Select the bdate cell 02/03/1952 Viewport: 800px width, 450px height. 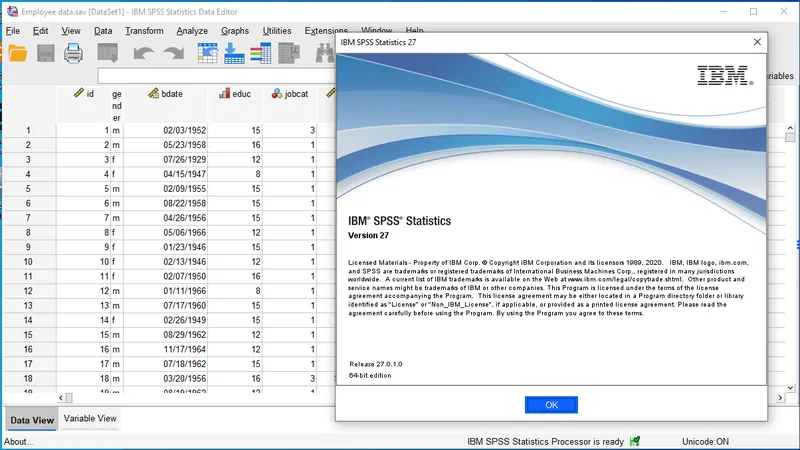165,130
